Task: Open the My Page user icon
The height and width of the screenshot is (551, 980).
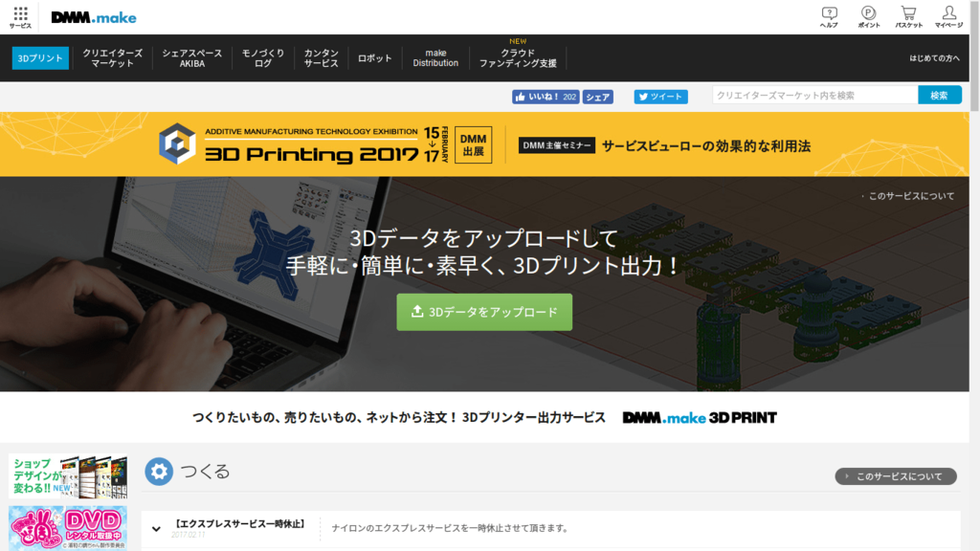Action: click(948, 17)
